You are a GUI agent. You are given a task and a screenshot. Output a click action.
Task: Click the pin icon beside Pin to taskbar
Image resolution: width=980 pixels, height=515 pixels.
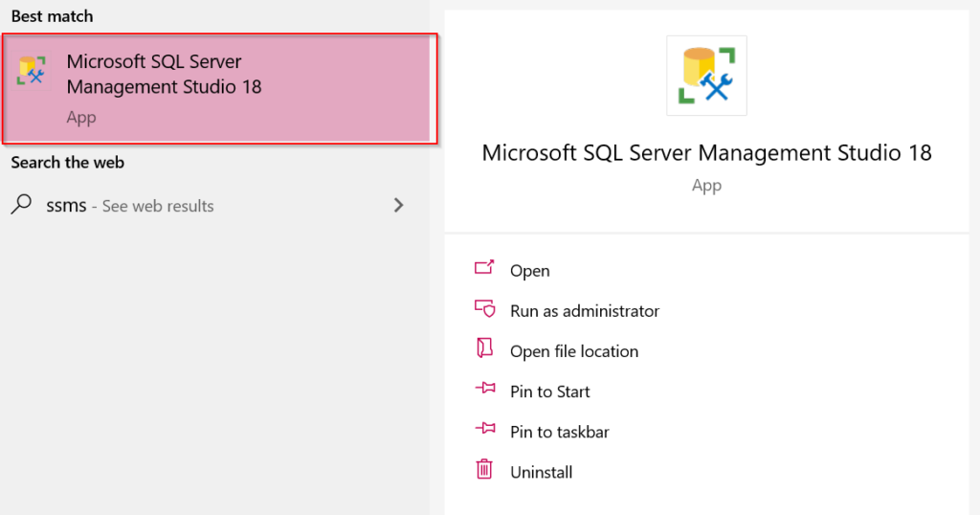[485, 429]
